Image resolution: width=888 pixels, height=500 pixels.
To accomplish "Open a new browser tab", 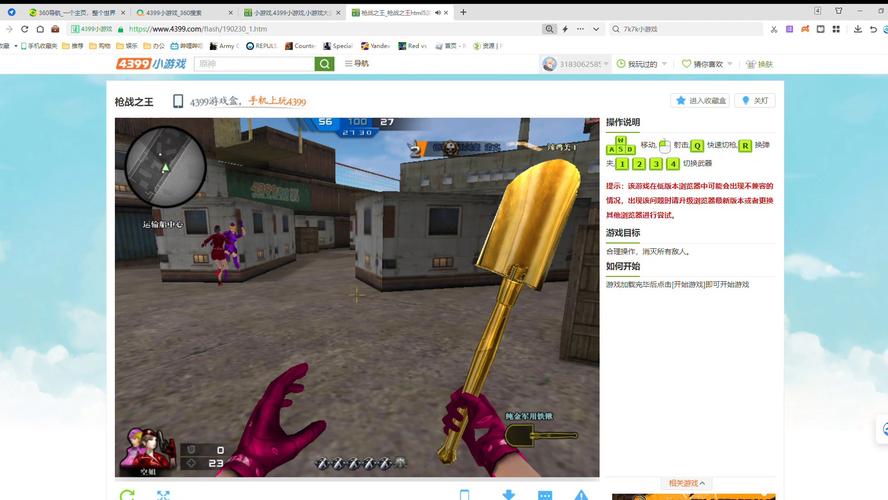I will pyautogui.click(x=464, y=12).
